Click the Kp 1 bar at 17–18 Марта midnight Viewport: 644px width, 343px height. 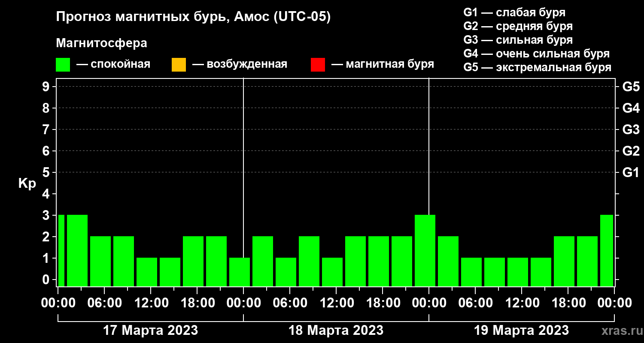[240, 272]
